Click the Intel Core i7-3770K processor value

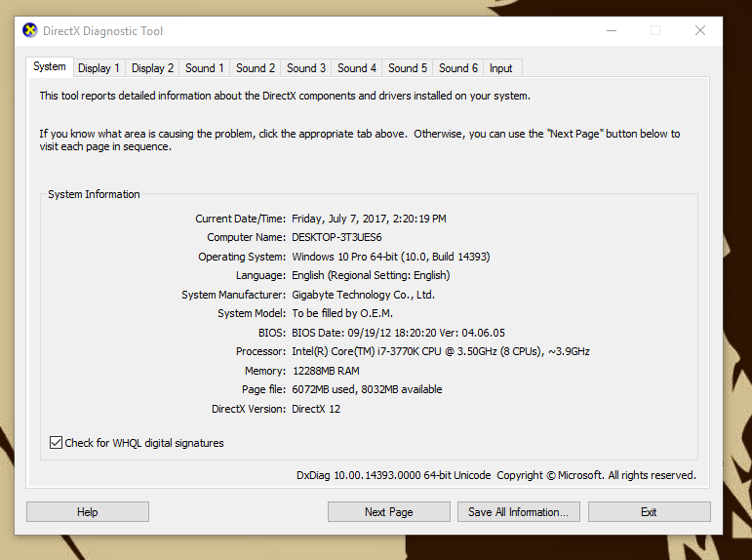pyautogui.click(x=441, y=351)
